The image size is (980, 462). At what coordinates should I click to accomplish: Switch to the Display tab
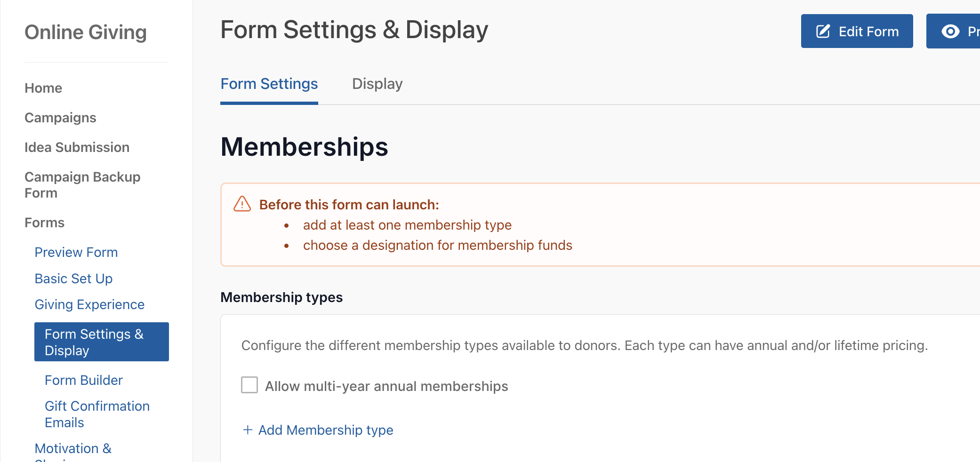[x=377, y=84]
